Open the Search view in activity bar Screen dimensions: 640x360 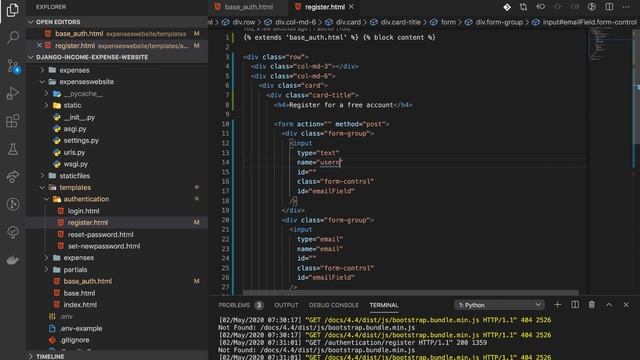tap(13, 38)
